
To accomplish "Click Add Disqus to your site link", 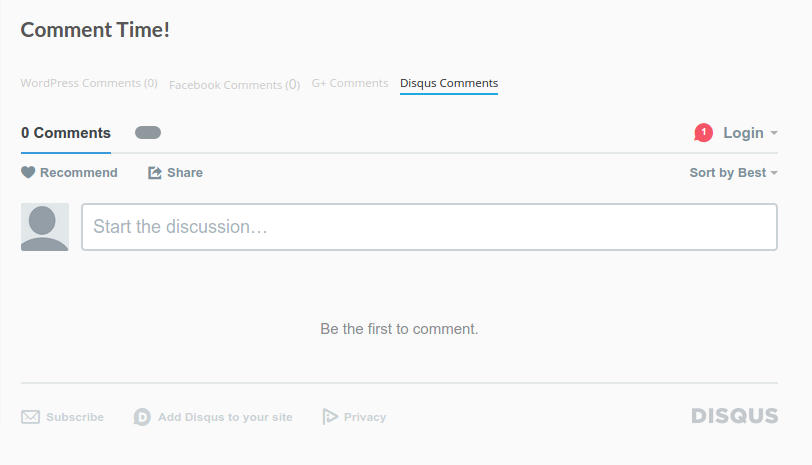I will [x=225, y=417].
